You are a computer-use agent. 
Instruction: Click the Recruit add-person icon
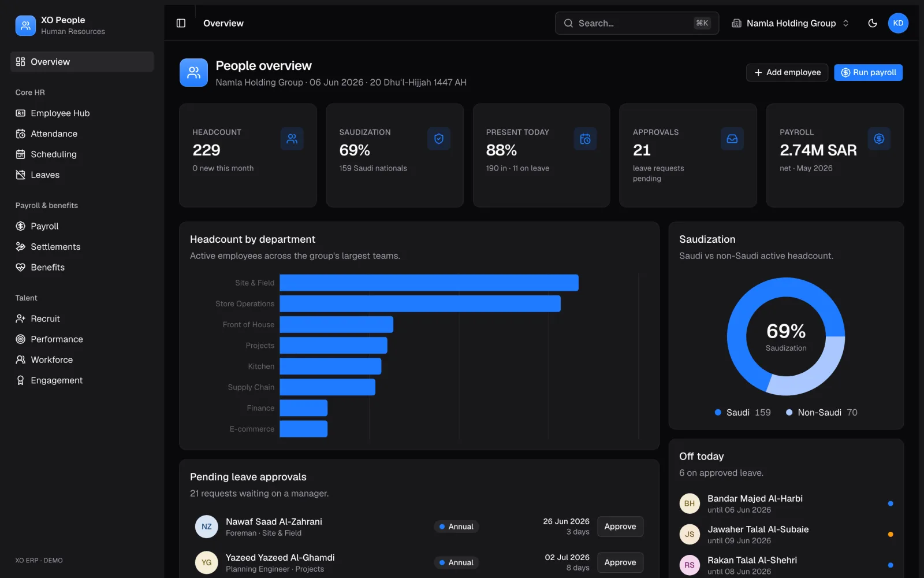click(21, 318)
